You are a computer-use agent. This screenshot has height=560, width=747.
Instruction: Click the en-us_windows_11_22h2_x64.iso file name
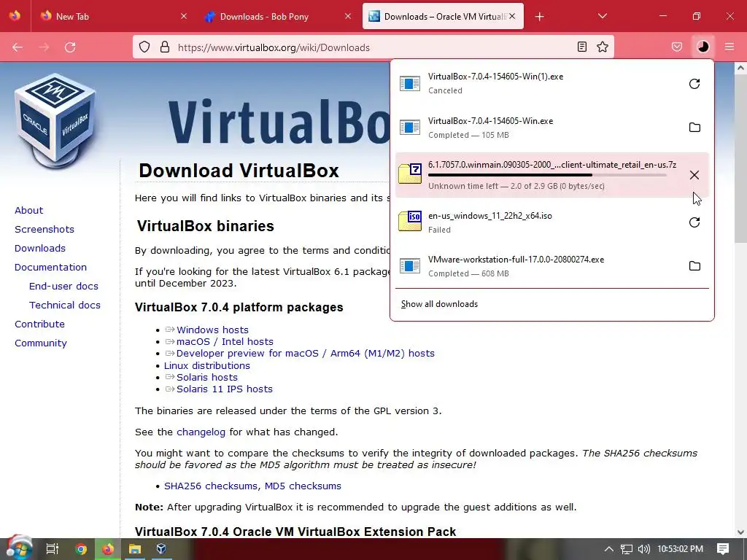point(489,216)
